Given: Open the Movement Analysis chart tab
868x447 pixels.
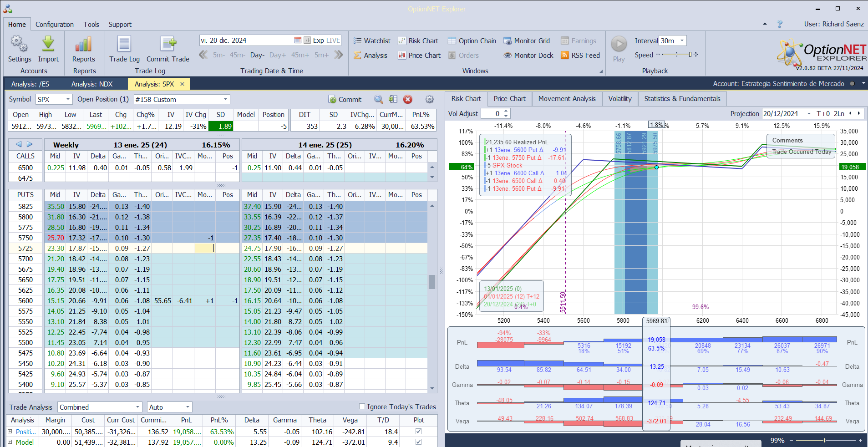Looking at the screenshot, I should [x=567, y=99].
